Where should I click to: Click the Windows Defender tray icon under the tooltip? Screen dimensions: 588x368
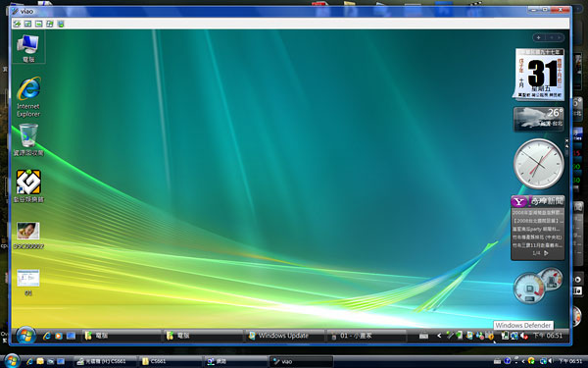[x=490, y=336]
